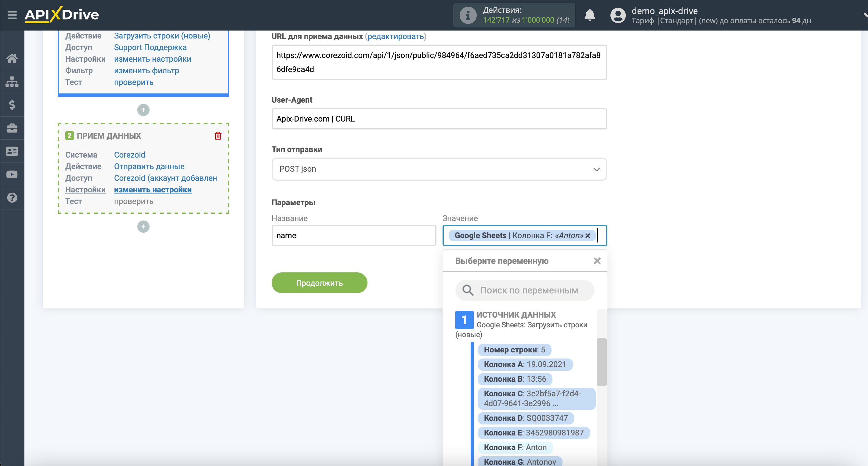The height and width of the screenshot is (466, 868).
Task: Add step with plus between blocks
Action: point(143,110)
